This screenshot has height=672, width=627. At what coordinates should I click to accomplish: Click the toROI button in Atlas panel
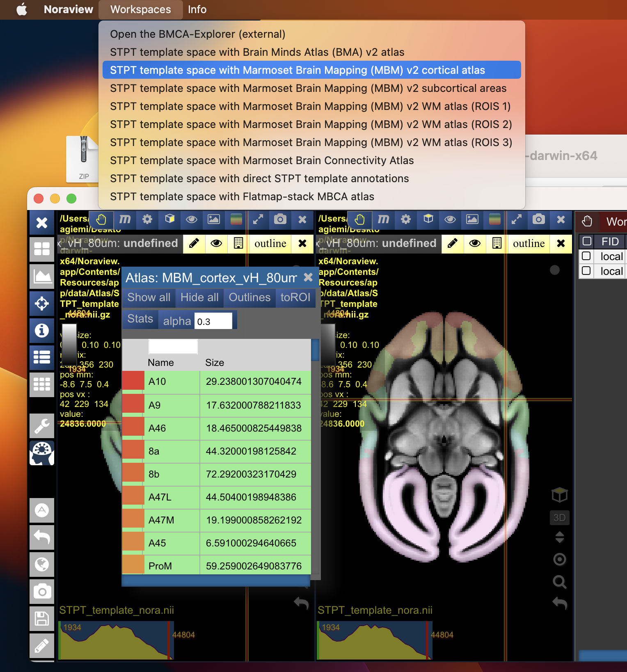(295, 297)
